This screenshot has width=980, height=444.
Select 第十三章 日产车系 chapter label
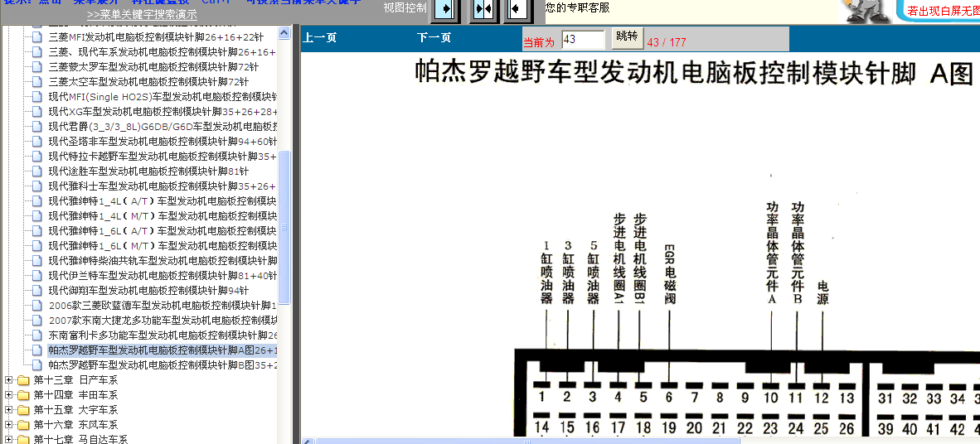point(75,379)
